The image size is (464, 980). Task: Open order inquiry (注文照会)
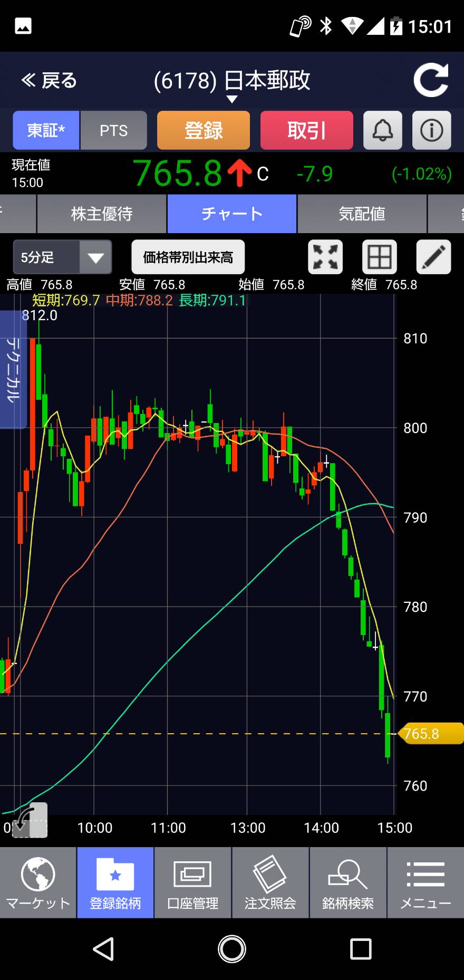[270, 882]
